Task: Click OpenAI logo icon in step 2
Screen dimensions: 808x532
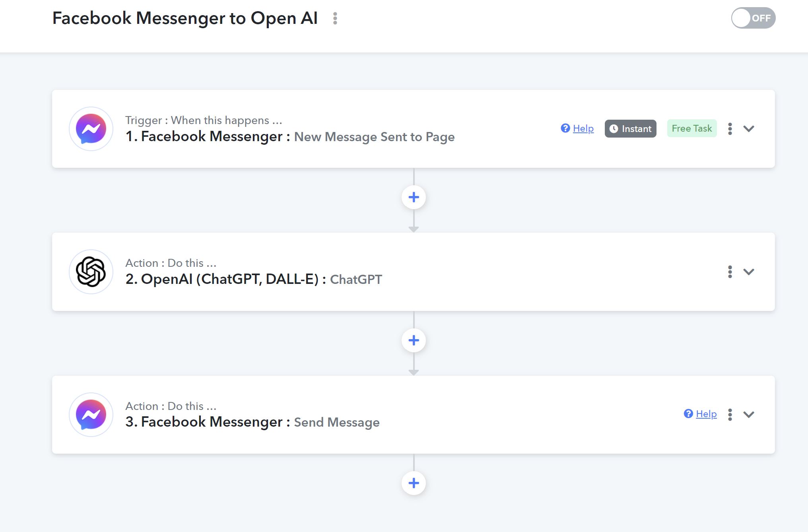Action: point(91,272)
